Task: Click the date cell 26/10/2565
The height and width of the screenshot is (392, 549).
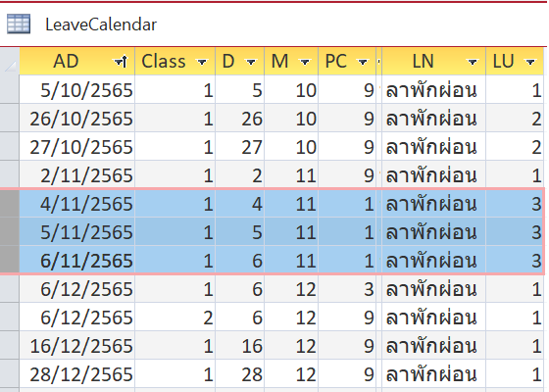Action: 77,119
